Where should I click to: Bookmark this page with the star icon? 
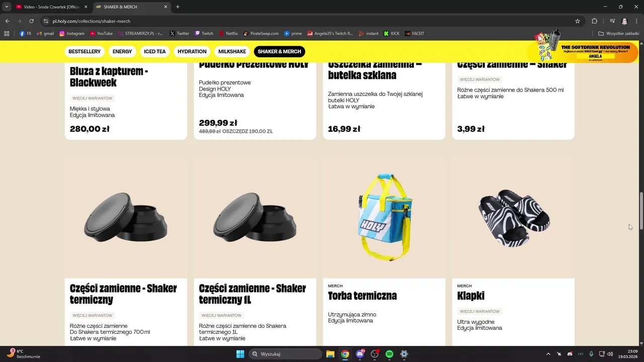coord(578,21)
